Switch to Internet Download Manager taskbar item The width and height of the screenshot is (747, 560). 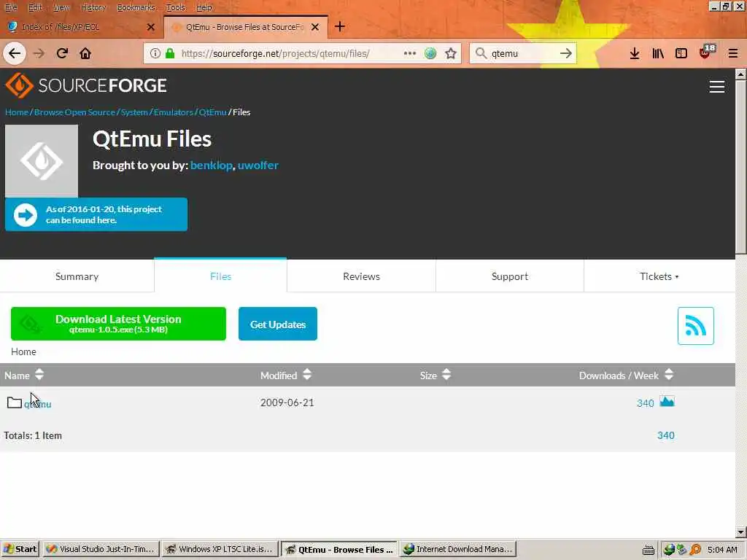[458, 549]
